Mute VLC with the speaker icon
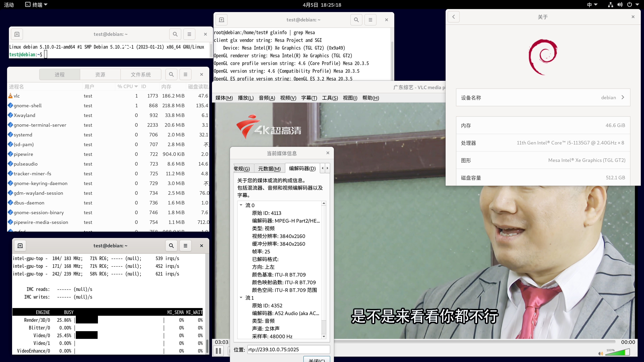This screenshot has width=644, height=362. point(601,354)
